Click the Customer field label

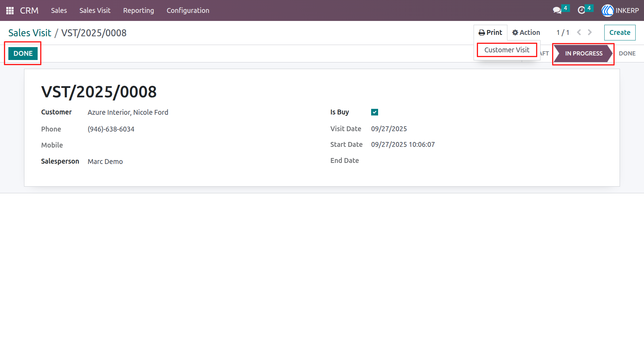click(x=56, y=112)
